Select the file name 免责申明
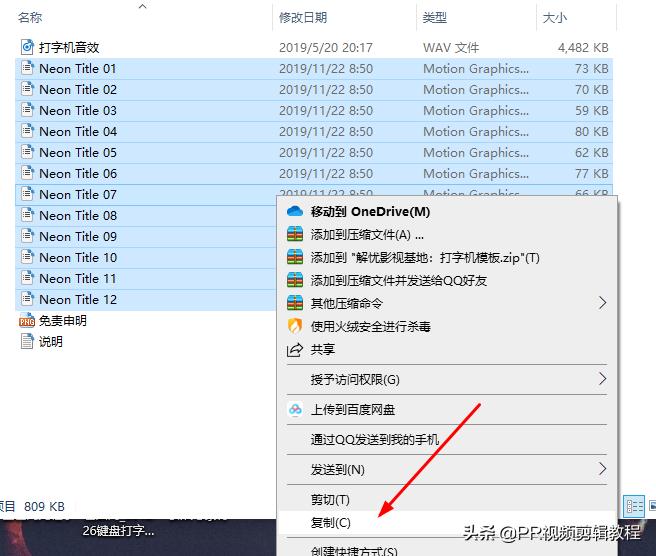Image resolution: width=656 pixels, height=556 pixels. coord(63,320)
